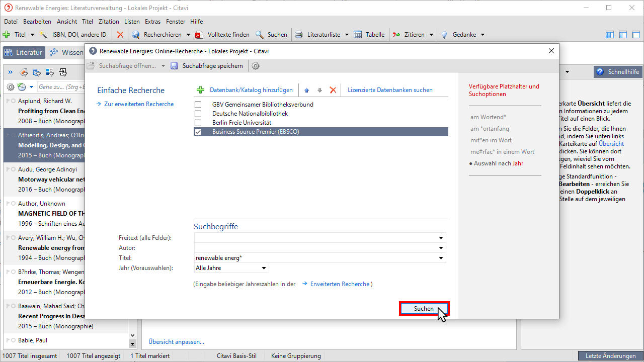Click the gear icon beside Gehe zu field
The image size is (644, 362).
(x=11, y=87)
